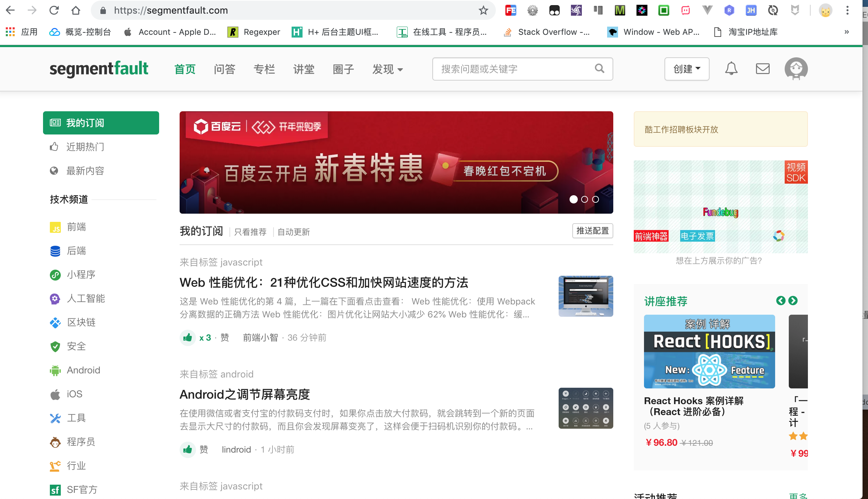Expand the 发现 dropdown menu
The image size is (868, 499).
pos(387,70)
